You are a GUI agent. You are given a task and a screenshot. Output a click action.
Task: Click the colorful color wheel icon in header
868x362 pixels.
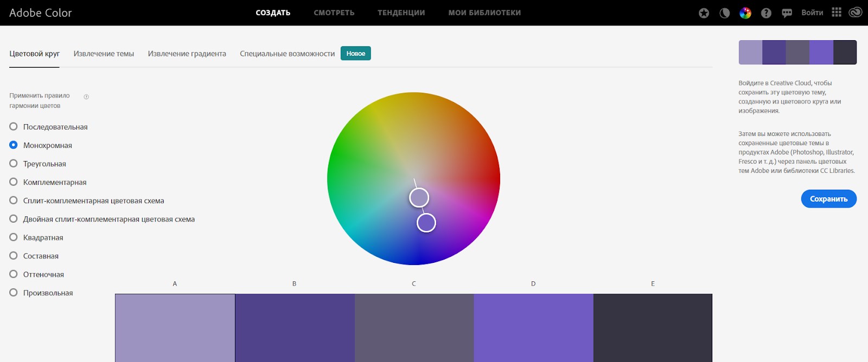(x=745, y=13)
